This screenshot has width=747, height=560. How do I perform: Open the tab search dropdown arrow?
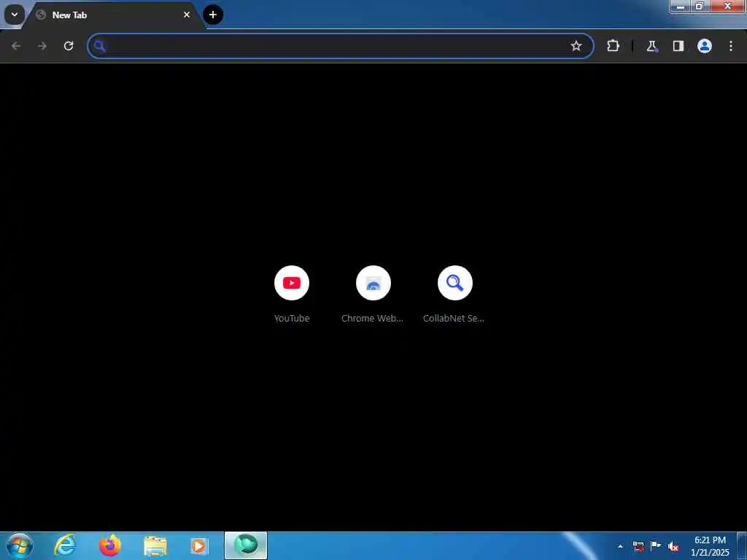15,15
